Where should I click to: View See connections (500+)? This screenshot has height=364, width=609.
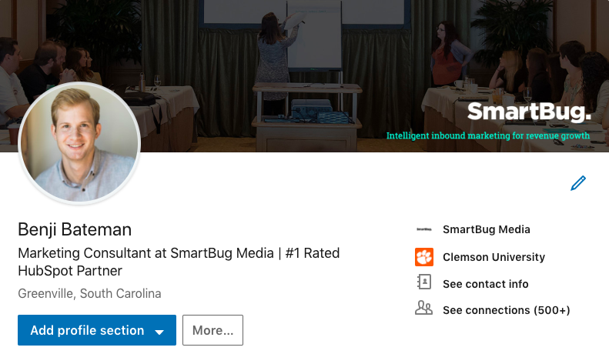[x=506, y=310]
